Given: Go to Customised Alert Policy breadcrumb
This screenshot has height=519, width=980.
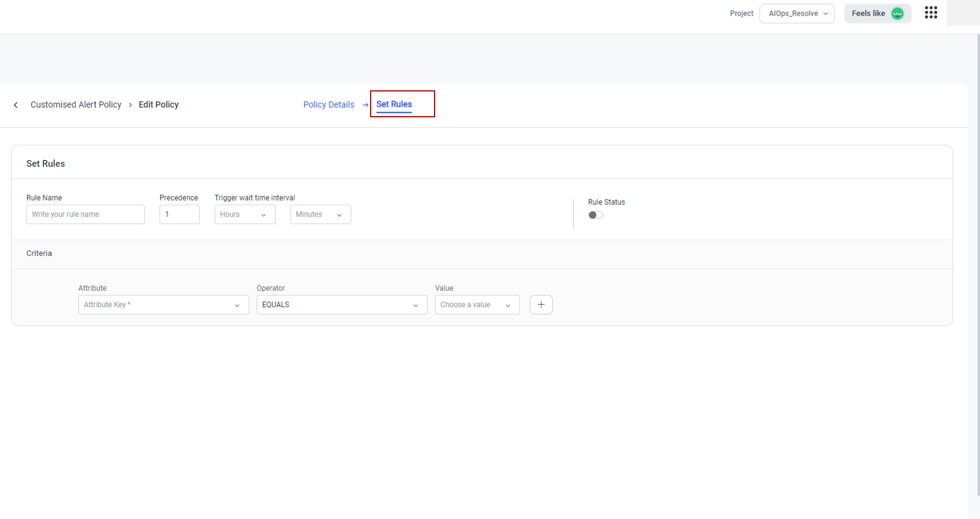Looking at the screenshot, I should [76, 105].
